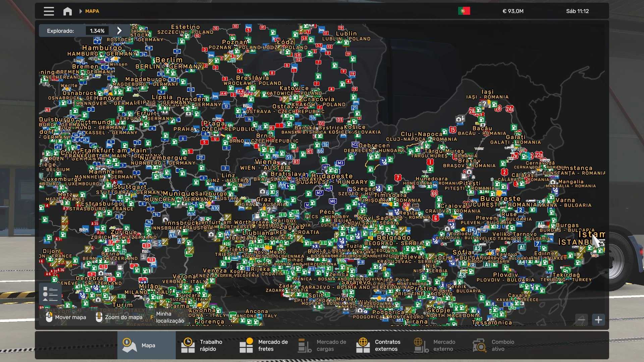Click the € 93,0M money display
This screenshot has height=362, width=644.
click(513, 11)
